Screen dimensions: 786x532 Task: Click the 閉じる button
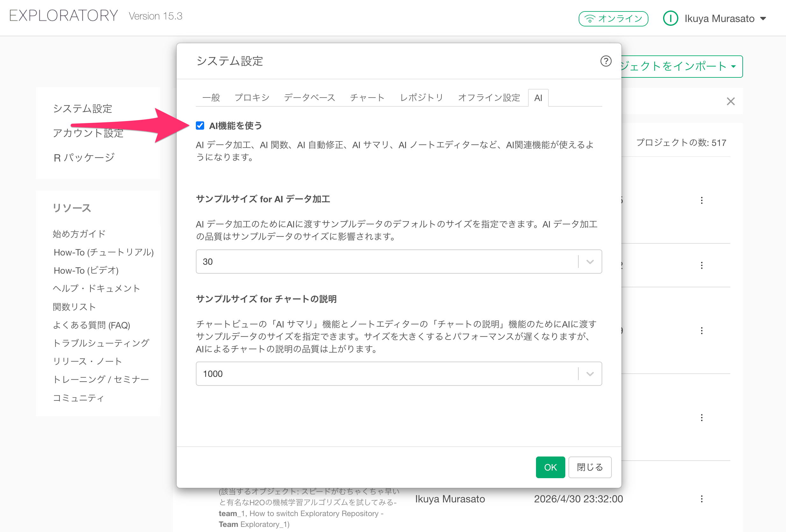coord(590,467)
